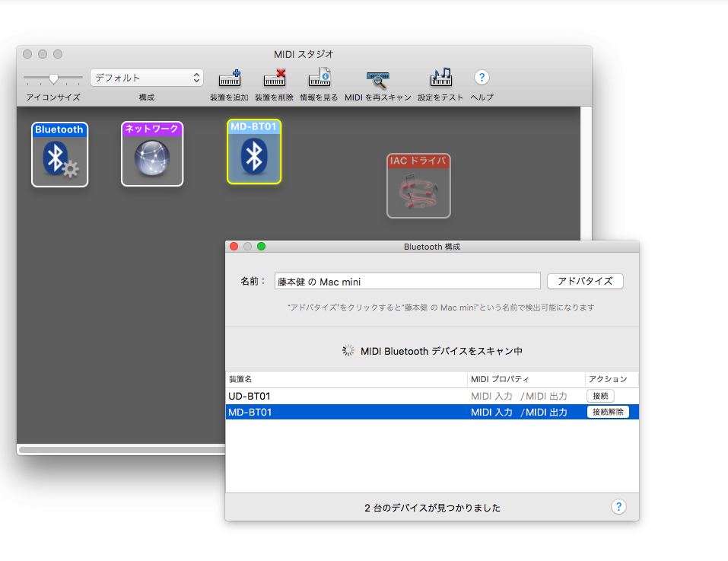The height and width of the screenshot is (561, 728).
Task: Click the 装置を追加 (add device) toolbar icon
Action: [230, 78]
